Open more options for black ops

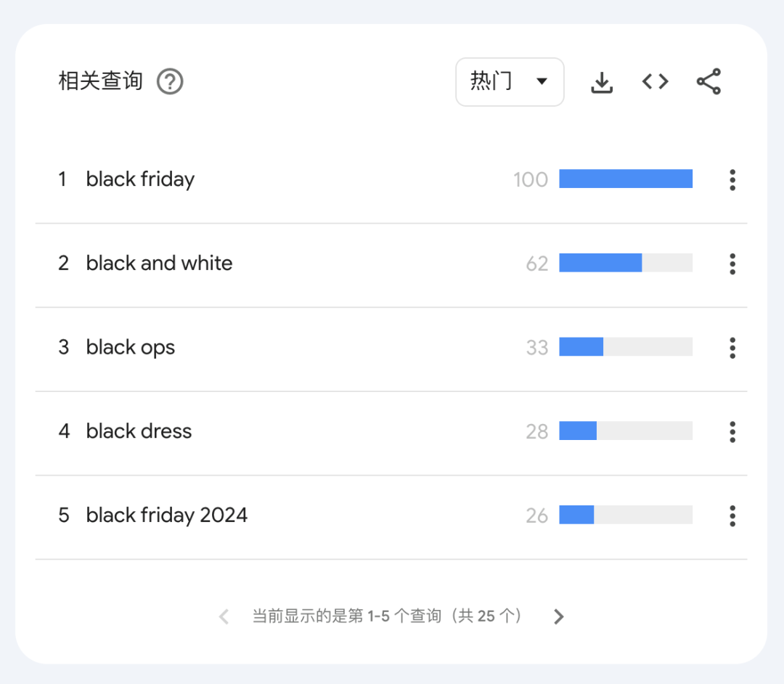pos(732,348)
